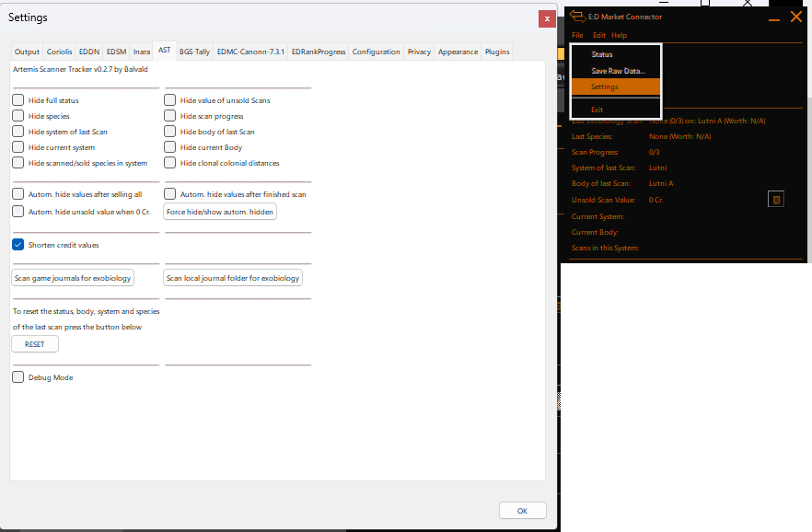This screenshot has height=532, width=812.
Task: Click the Lutni system name value
Action: (657, 168)
